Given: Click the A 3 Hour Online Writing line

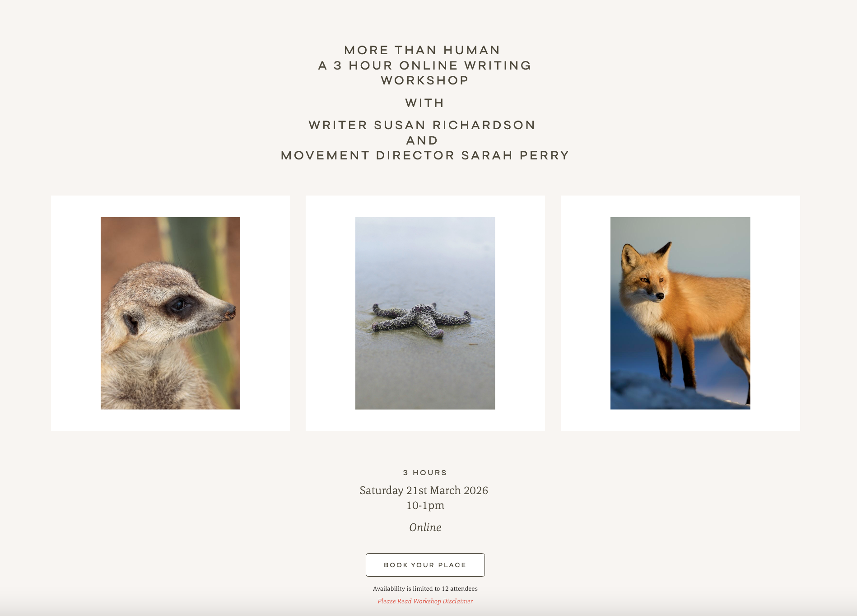Looking at the screenshot, I should click(x=425, y=65).
